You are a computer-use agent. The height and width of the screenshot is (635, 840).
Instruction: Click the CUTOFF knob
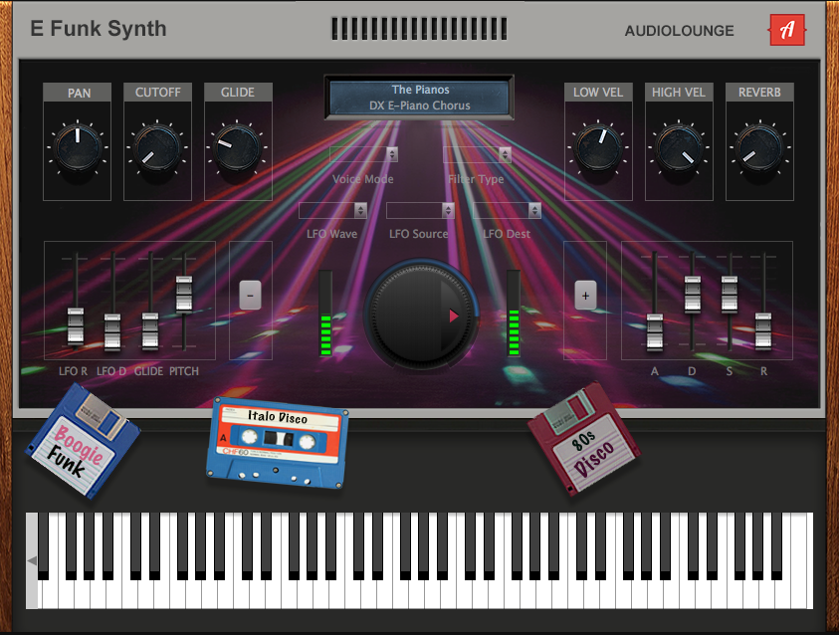[157, 147]
